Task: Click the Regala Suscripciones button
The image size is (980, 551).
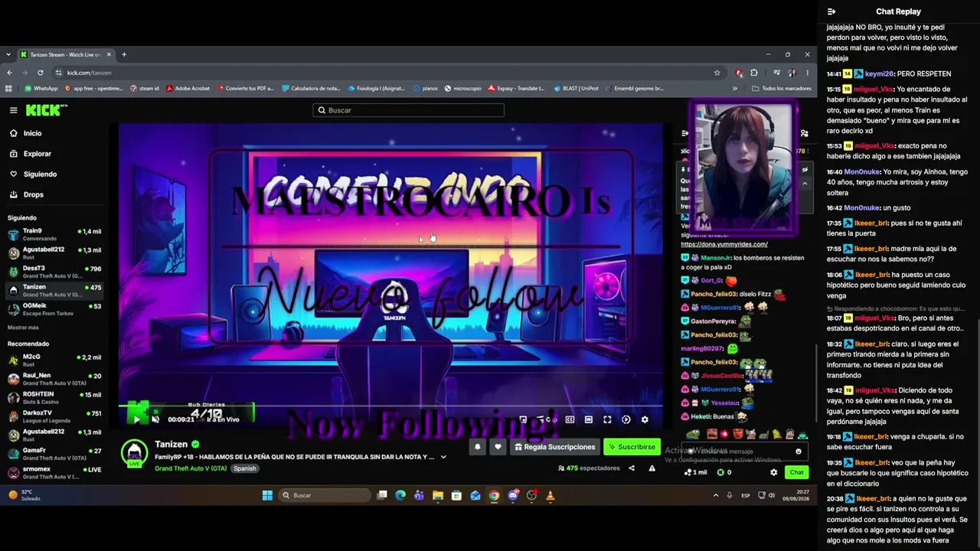Action: tap(554, 447)
